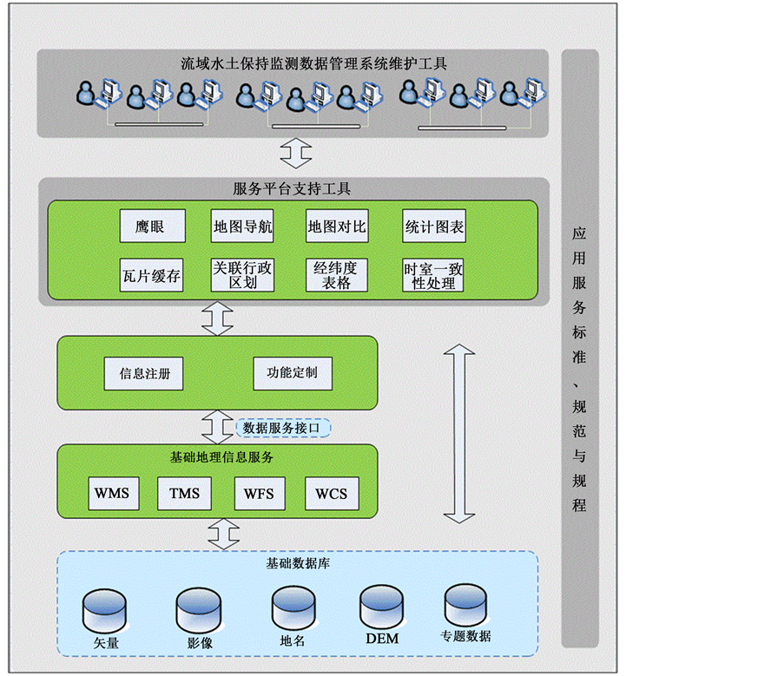
Task: Click the 矢量 database cylinder icon
Action: pyautogui.click(x=105, y=614)
